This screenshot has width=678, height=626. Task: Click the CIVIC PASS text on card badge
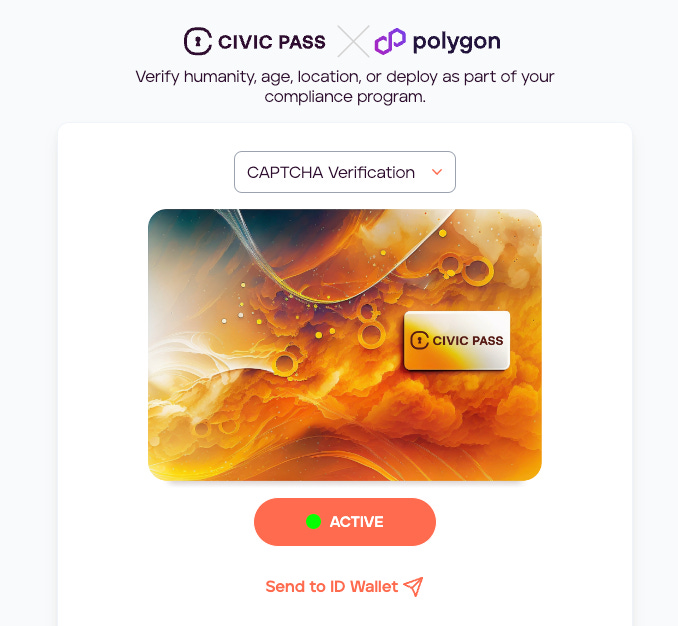(x=468, y=341)
